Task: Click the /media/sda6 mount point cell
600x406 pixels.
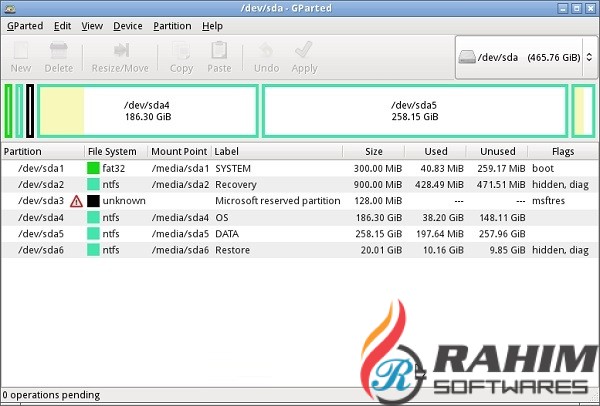Action: (181, 250)
